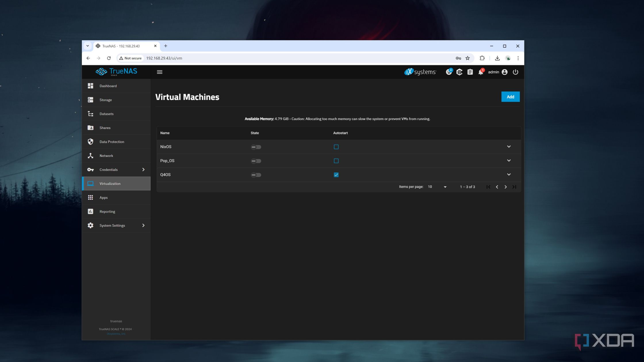Open the Data Protection menu item
The width and height of the screenshot is (644, 362).
116,142
